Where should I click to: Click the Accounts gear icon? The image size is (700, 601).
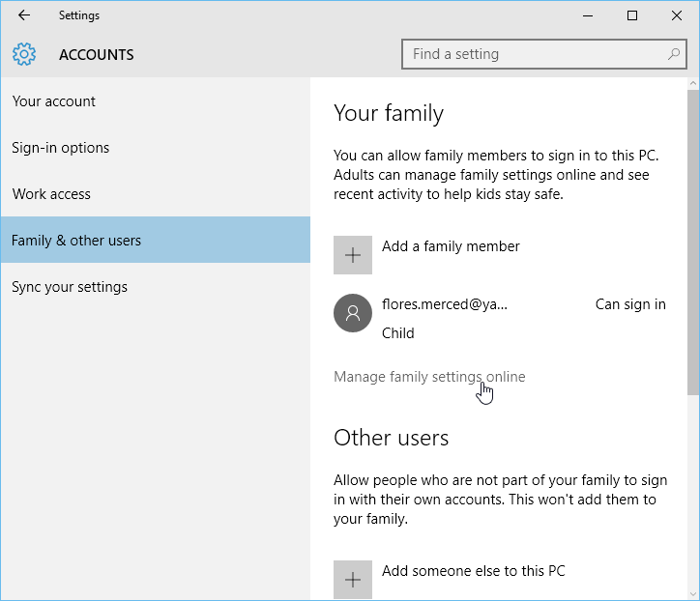[x=24, y=54]
